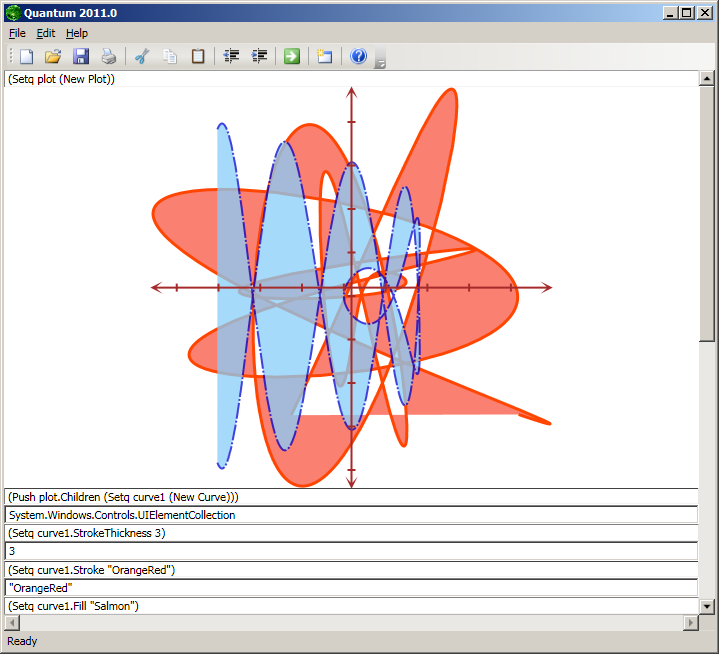This screenshot has height=654, width=719.
Task: Click the vertical scrollbar down arrow
Action: pyautogui.click(x=707, y=607)
